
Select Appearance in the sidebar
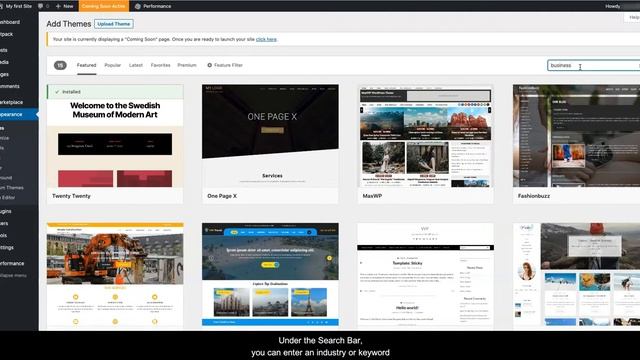pos(18,114)
